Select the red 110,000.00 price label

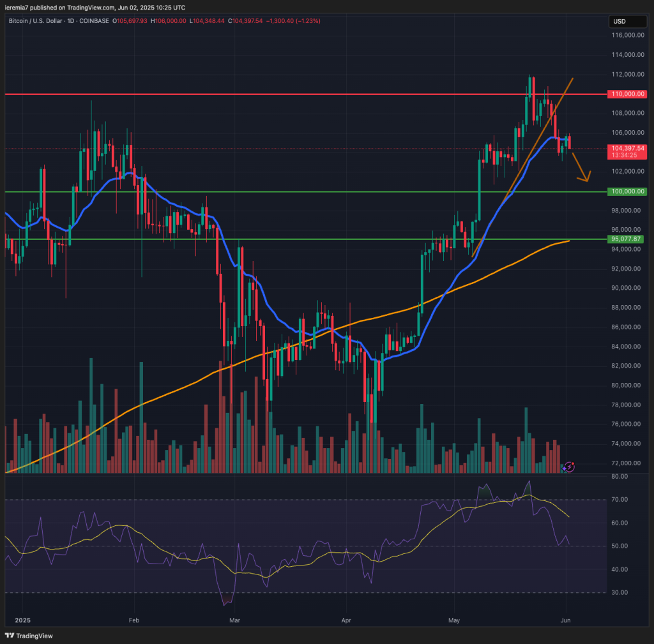(627, 94)
